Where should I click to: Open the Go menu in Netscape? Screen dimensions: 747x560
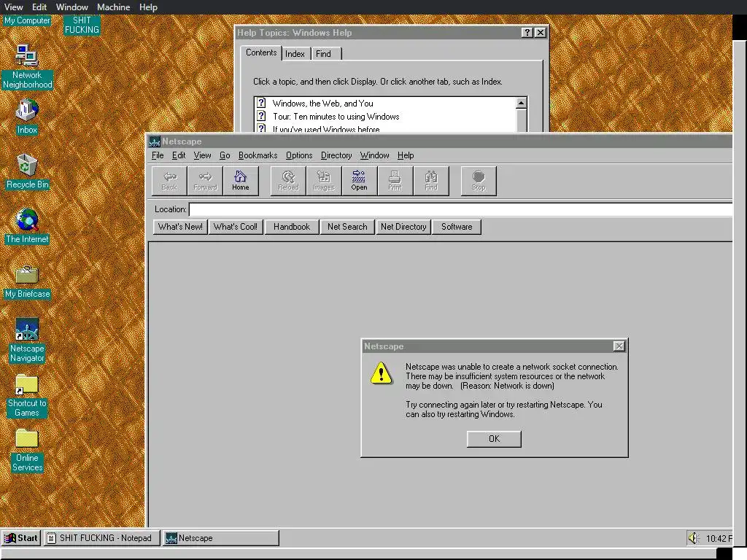pyautogui.click(x=225, y=155)
